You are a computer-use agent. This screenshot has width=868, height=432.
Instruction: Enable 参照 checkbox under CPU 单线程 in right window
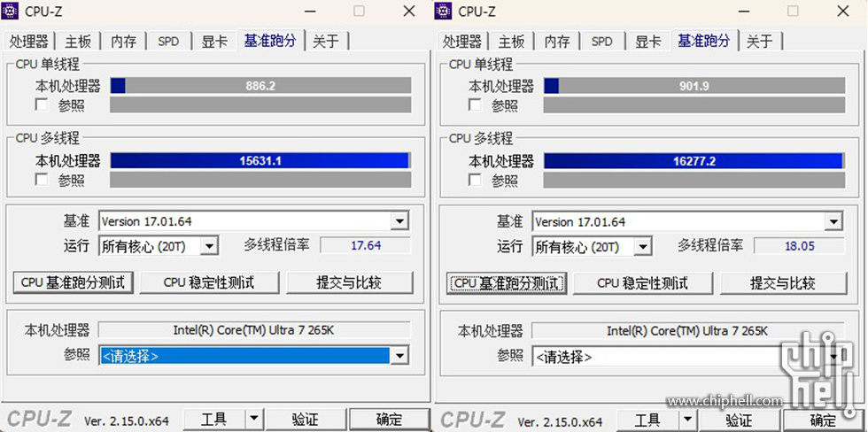475,104
